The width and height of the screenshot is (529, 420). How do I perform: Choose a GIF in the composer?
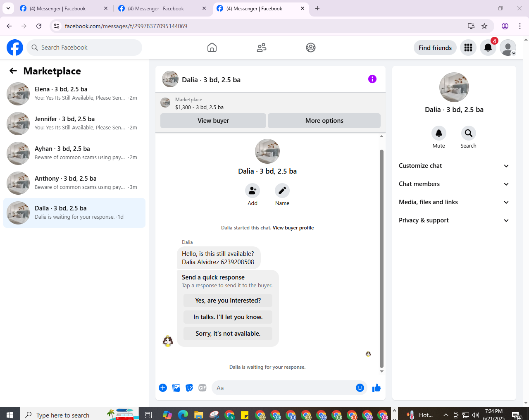tap(203, 388)
